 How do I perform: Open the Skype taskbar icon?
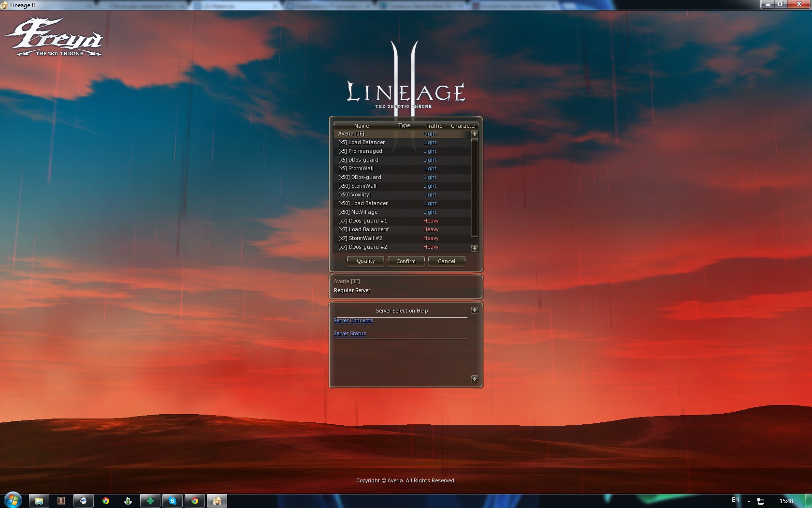pyautogui.click(x=173, y=501)
